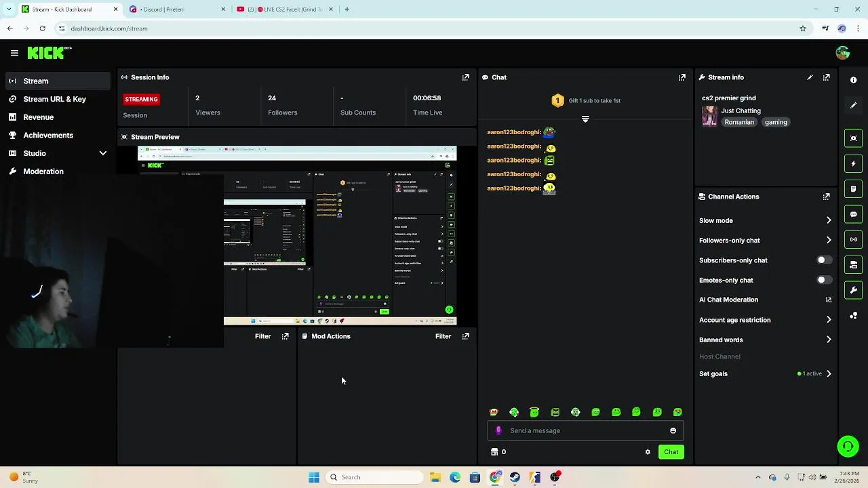Open chat settings gear icon
Viewport: 868px width, 488px height.
[x=648, y=452]
